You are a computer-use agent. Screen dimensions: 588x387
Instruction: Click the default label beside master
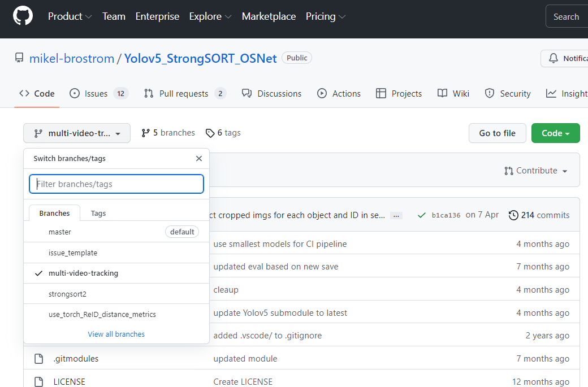coord(182,232)
